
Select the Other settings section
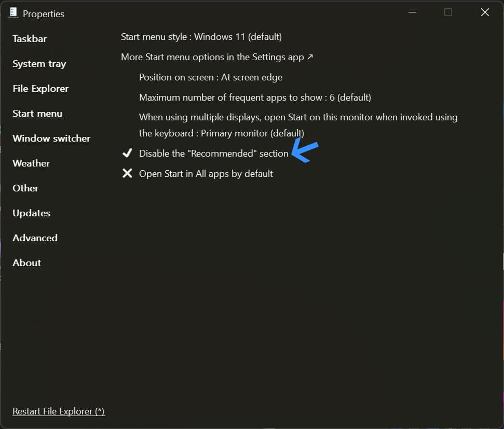click(x=25, y=188)
